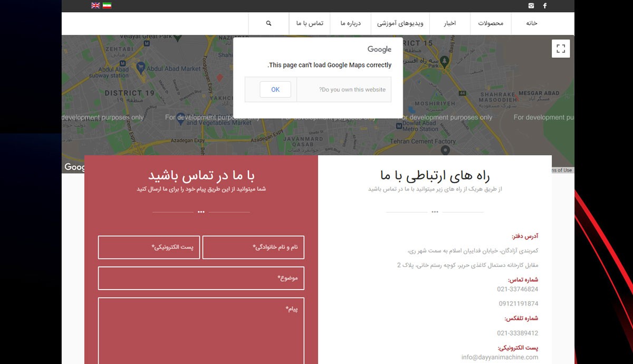Click the 'This page can't load Google Maps correctly' message
This screenshot has height=364, width=633.
point(330,65)
